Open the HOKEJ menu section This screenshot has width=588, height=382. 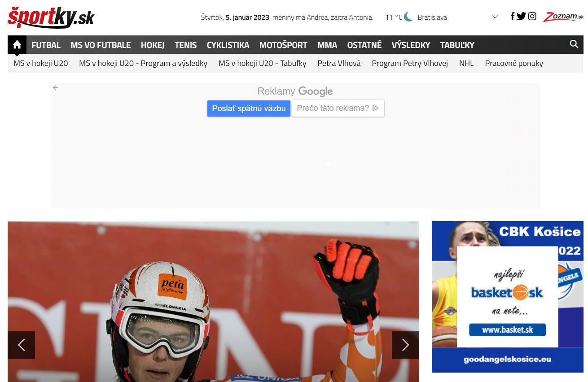tap(153, 45)
